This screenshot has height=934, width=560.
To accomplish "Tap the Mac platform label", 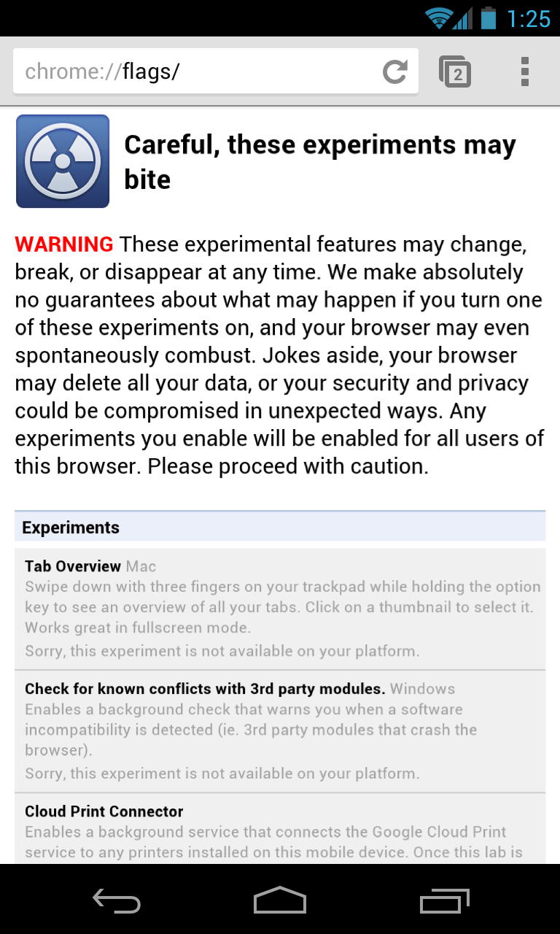I will pyautogui.click(x=141, y=566).
